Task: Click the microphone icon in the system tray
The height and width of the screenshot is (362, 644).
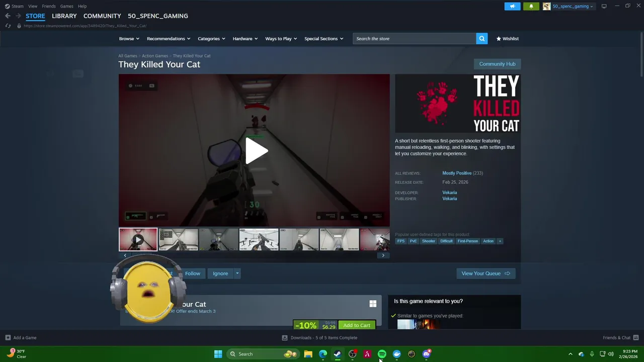Action: coord(592,354)
